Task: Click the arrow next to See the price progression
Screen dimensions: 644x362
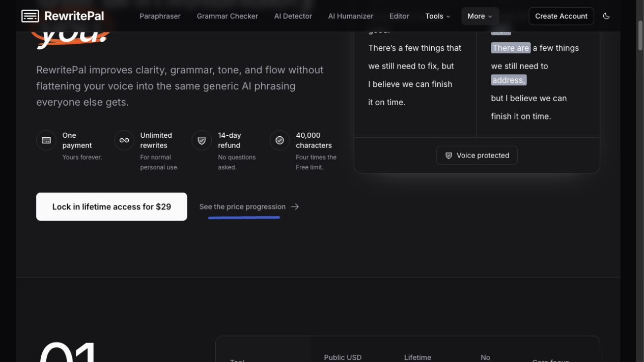Action: [295, 206]
